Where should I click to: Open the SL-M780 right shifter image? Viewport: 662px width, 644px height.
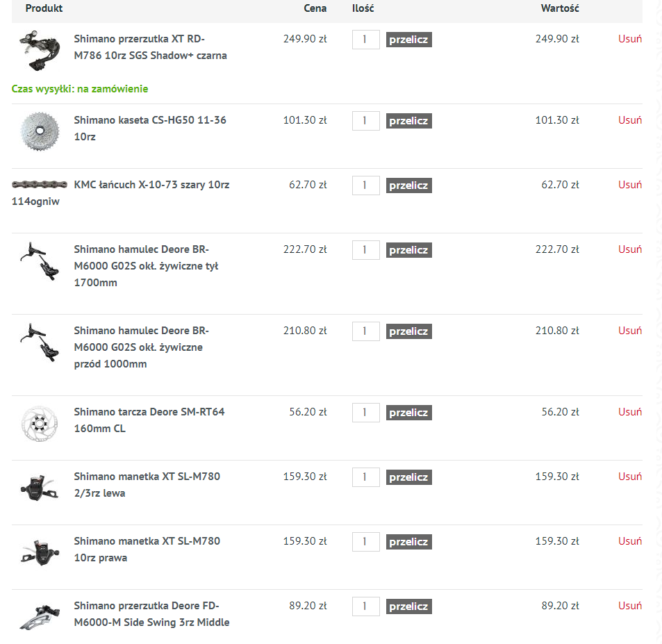(40, 552)
